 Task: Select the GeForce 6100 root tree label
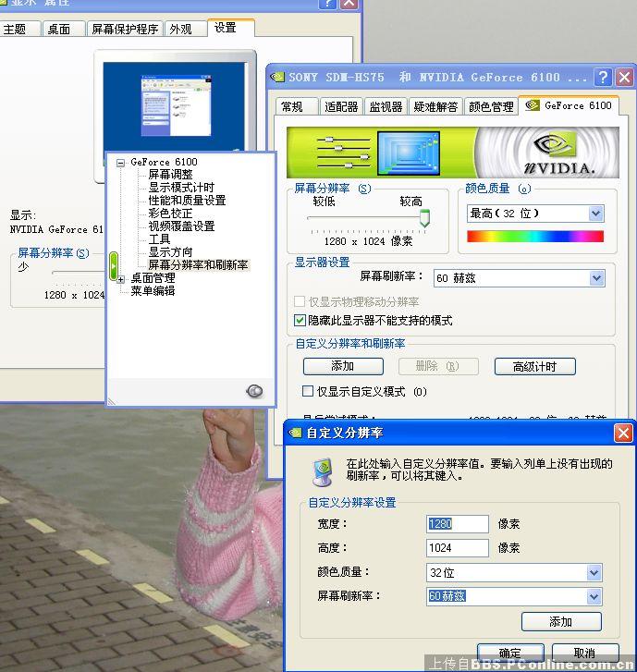click(165, 162)
